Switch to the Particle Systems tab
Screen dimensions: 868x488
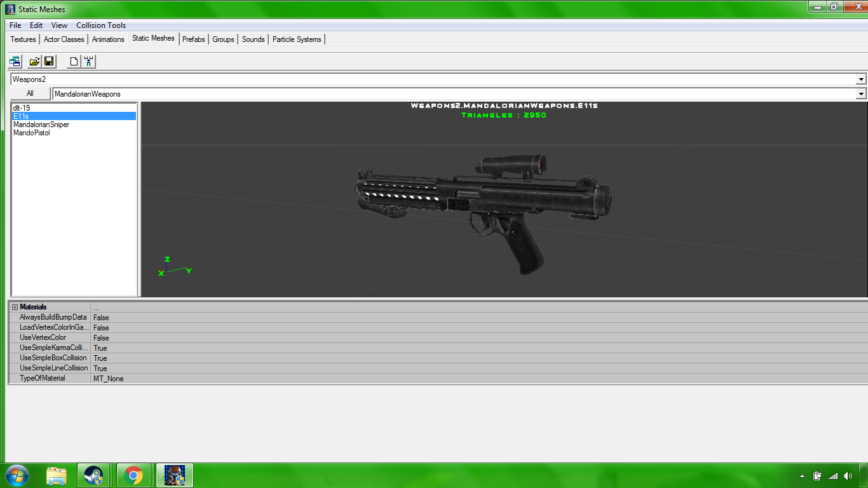tap(297, 39)
